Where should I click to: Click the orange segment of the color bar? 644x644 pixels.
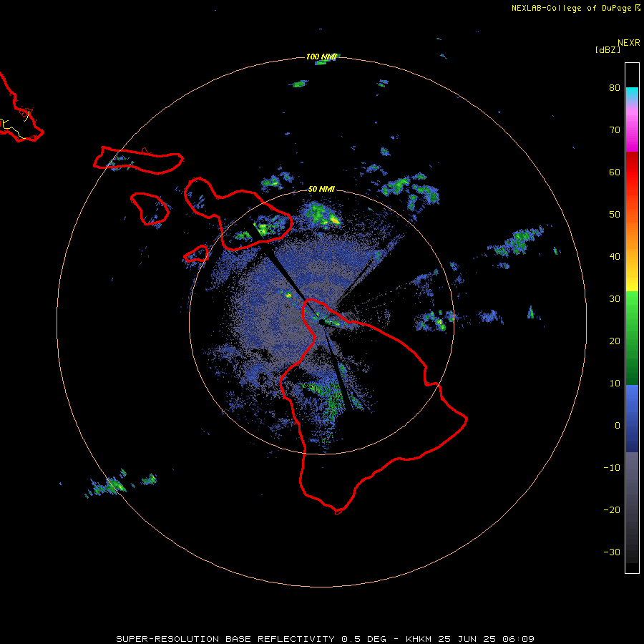(x=632, y=243)
